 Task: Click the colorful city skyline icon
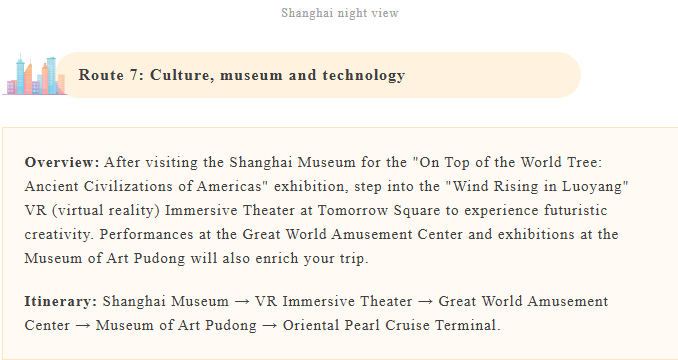[35, 74]
